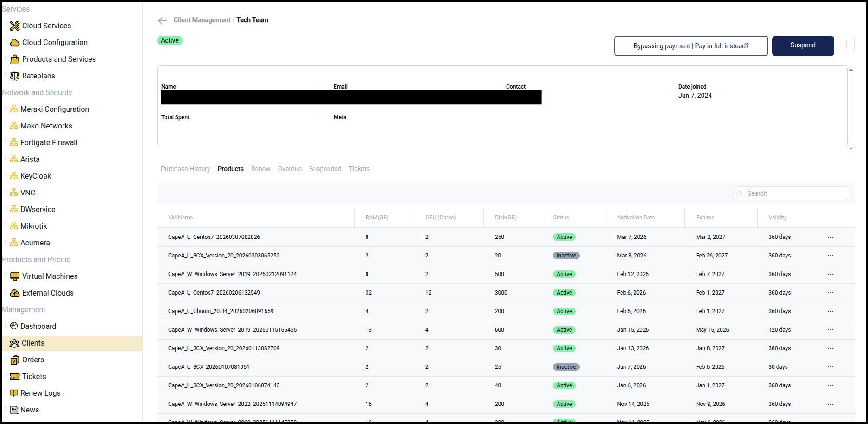
Task: Open Virtual Machines in the sidebar
Action: (x=50, y=276)
